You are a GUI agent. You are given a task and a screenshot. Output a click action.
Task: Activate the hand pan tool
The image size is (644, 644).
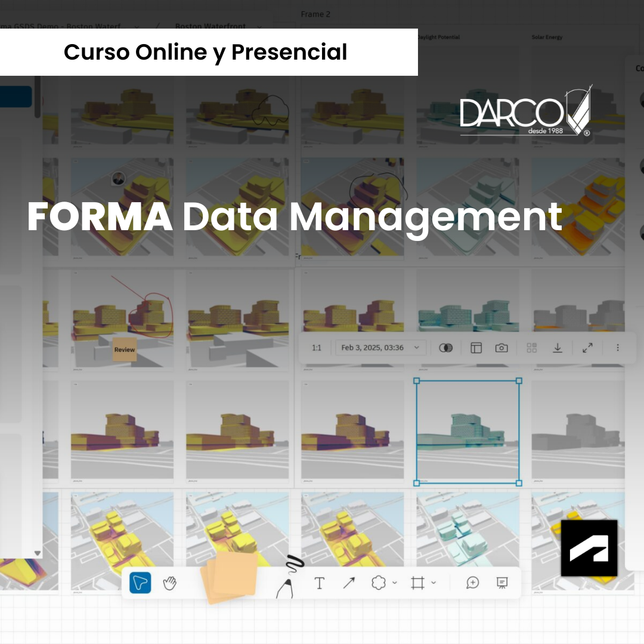click(x=169, y=583)
